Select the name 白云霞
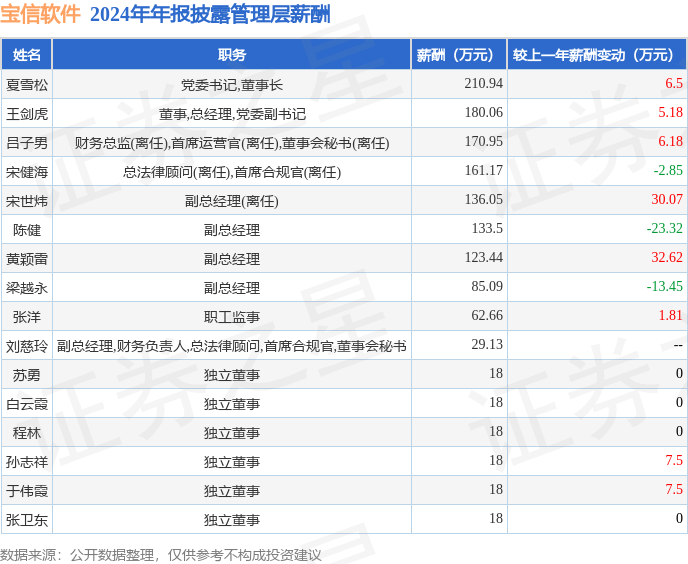 tap(27, 404)
